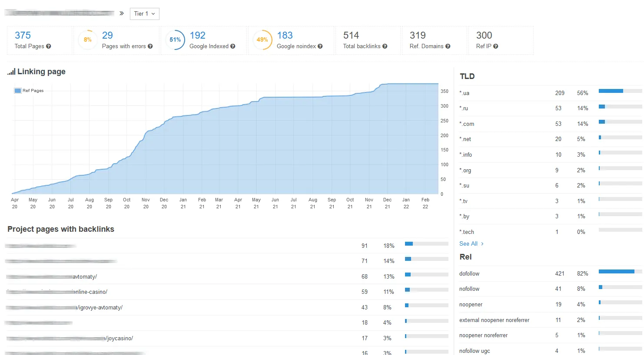Select the *.ru TLD row

(551, 108)
